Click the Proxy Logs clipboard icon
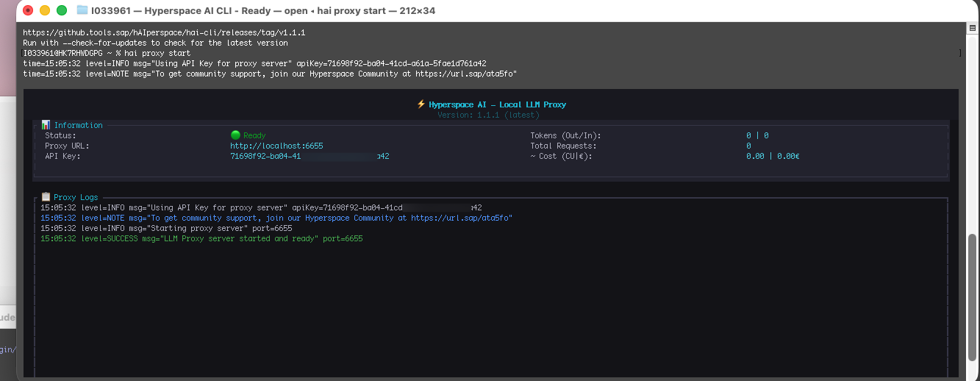Screen dimensions: 980x381 (46, 197)
